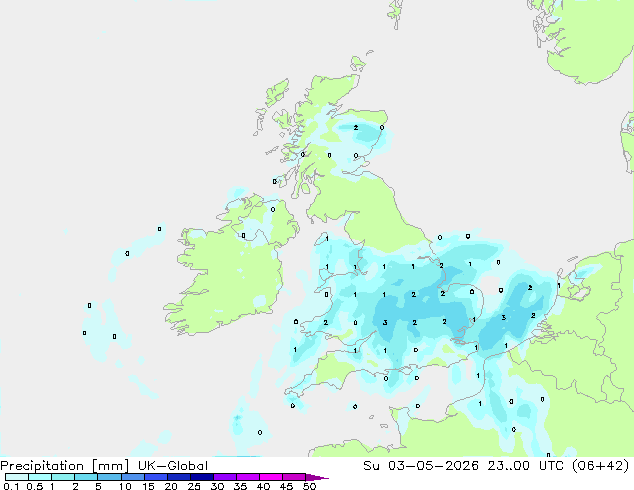Click the 0.5–1 mm legend color swatch
Viewport: 634px width, 490px height.
tap(40, 477)
